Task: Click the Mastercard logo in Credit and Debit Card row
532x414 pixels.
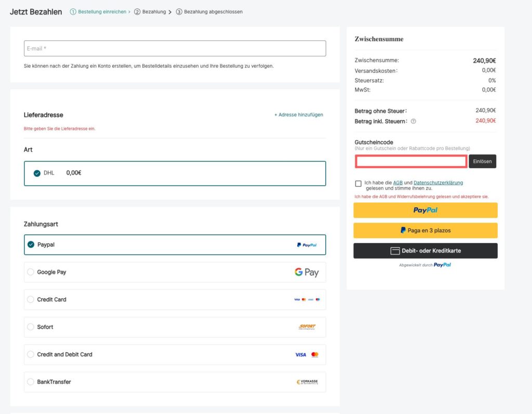Action: click(x=315, y=355)
